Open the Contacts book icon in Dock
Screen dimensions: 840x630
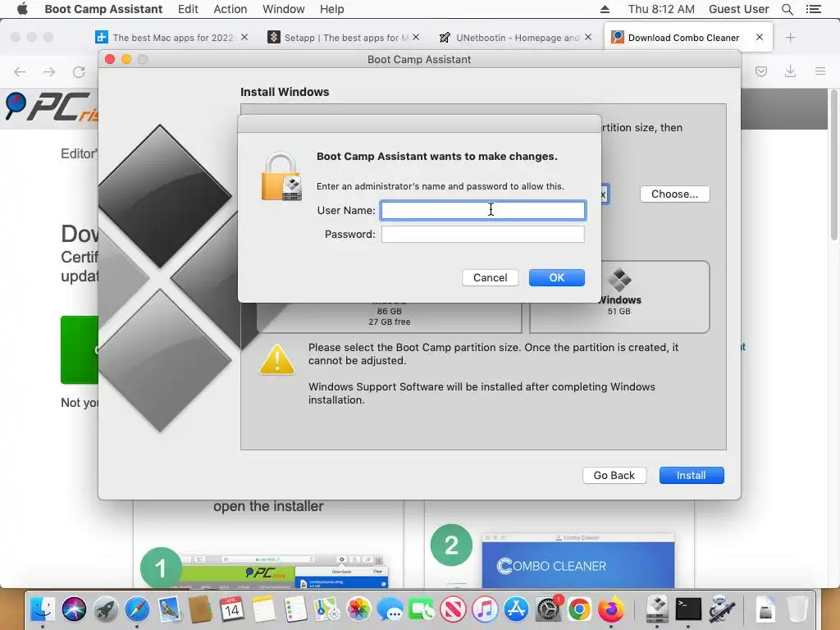pyautogui.click(x=200, y=609)
